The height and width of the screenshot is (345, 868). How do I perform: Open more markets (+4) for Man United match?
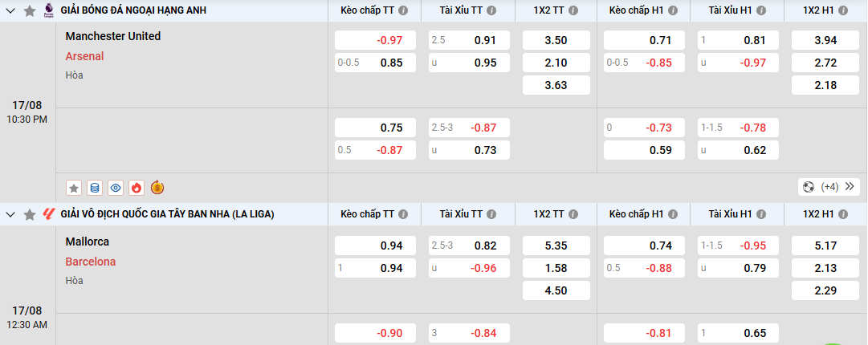coord(829,187)
